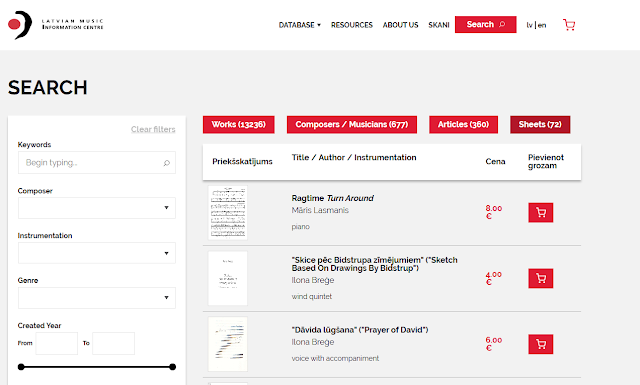Open the RESOURCES menu item

coord(352,25)
